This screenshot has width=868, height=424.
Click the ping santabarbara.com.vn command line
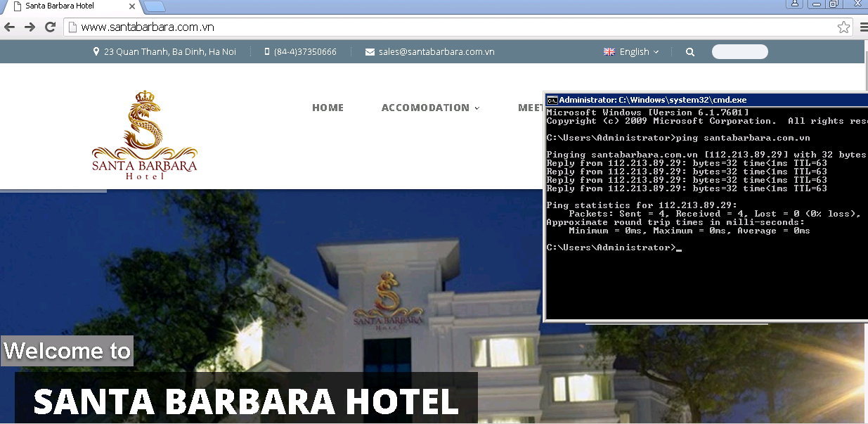tap(678, 138)
